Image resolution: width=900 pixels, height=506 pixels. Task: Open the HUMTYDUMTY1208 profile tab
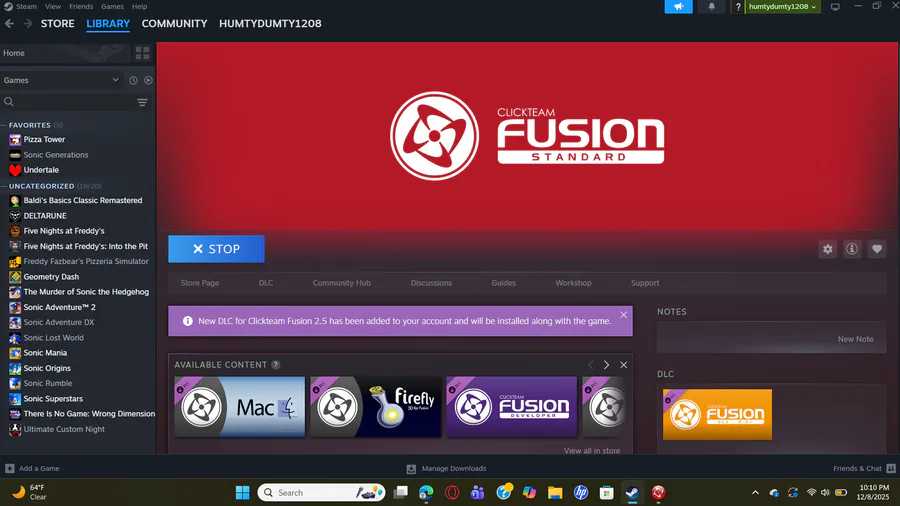point(270,24)
